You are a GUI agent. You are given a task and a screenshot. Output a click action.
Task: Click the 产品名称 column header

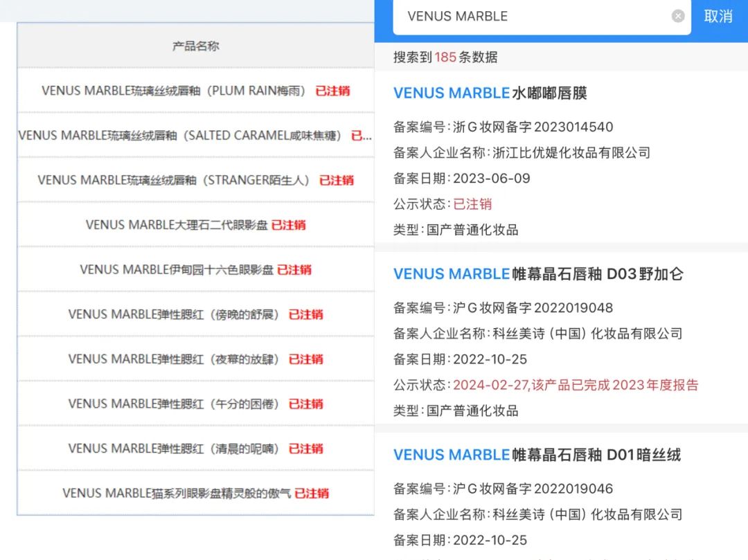196,46
